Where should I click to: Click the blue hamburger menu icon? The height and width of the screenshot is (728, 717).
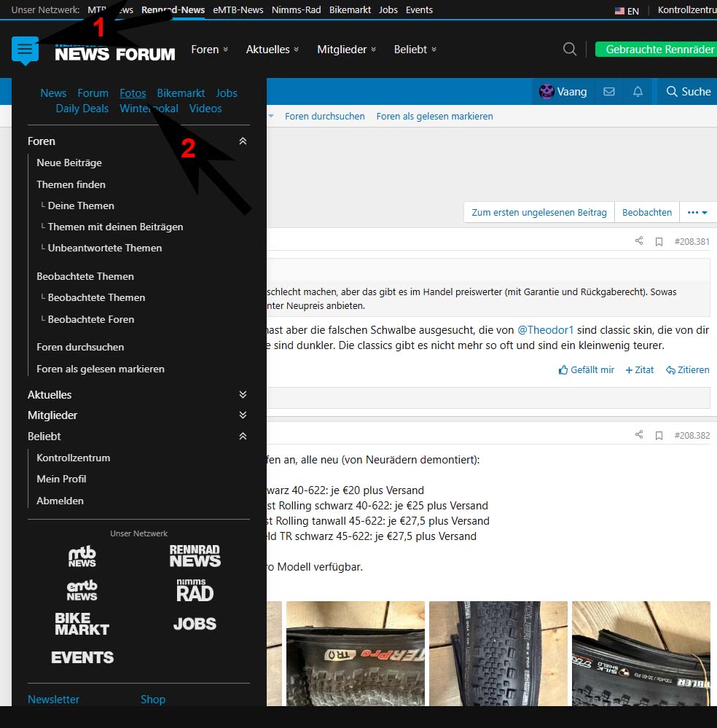[x=25, y=50]
